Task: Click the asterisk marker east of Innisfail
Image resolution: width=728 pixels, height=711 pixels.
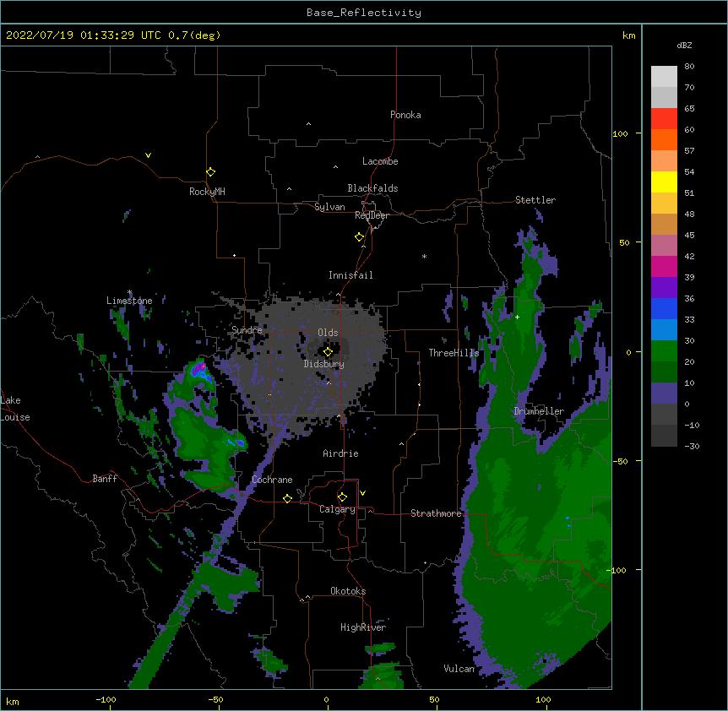Action: [424, 256]
